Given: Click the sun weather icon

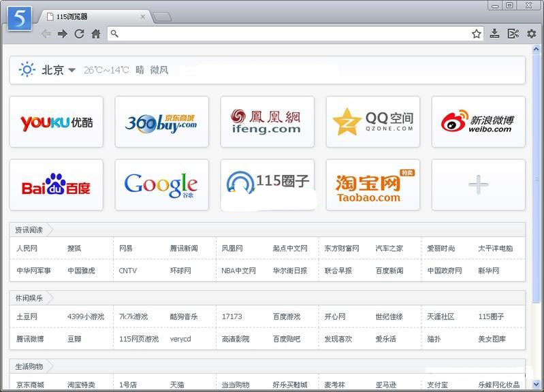Looking at the screenshot, I should pos(27,69).
